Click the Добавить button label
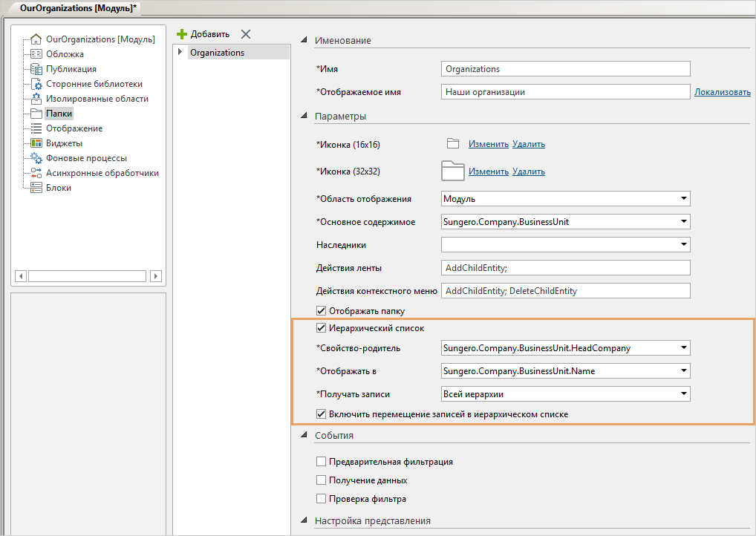This screenshot has width=756, height=536. [x=209, y=34]
